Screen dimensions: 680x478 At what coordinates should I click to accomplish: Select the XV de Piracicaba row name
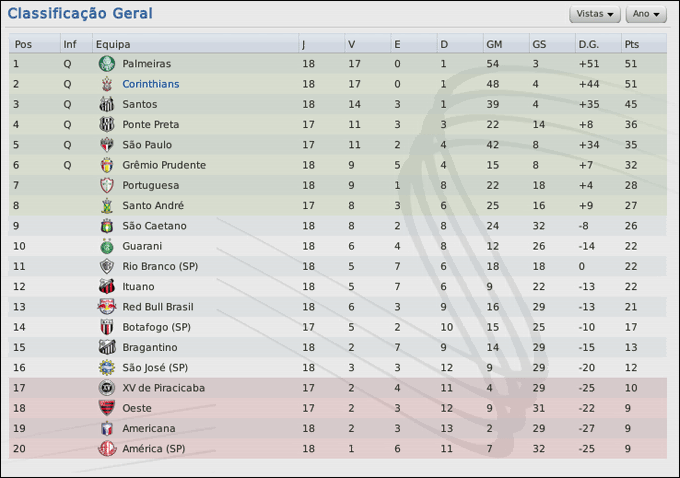pos(163,388)
